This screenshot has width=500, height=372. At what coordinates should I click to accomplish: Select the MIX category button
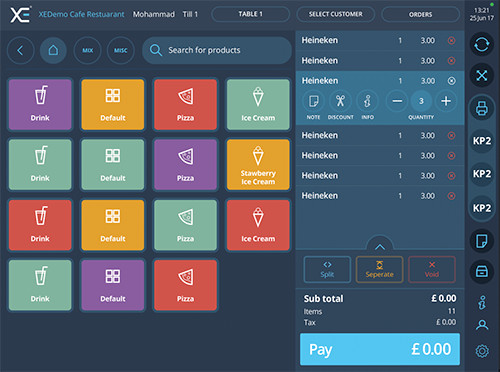click(x=87, y=51)
